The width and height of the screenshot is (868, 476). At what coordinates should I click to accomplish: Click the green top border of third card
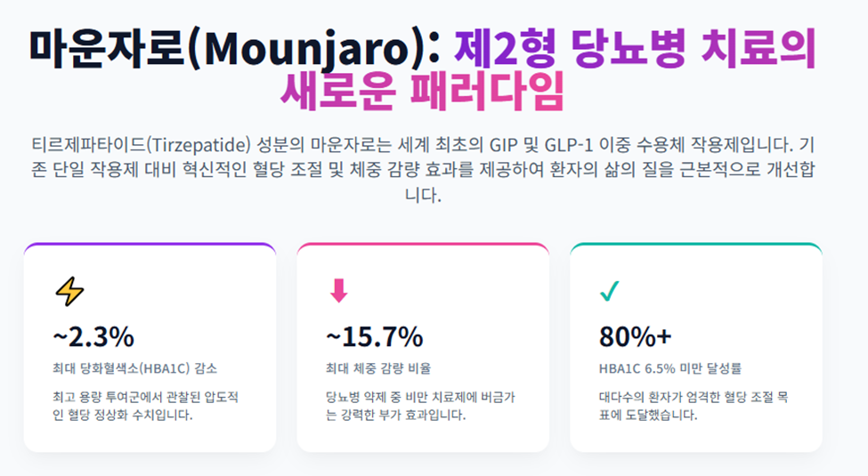695,244
